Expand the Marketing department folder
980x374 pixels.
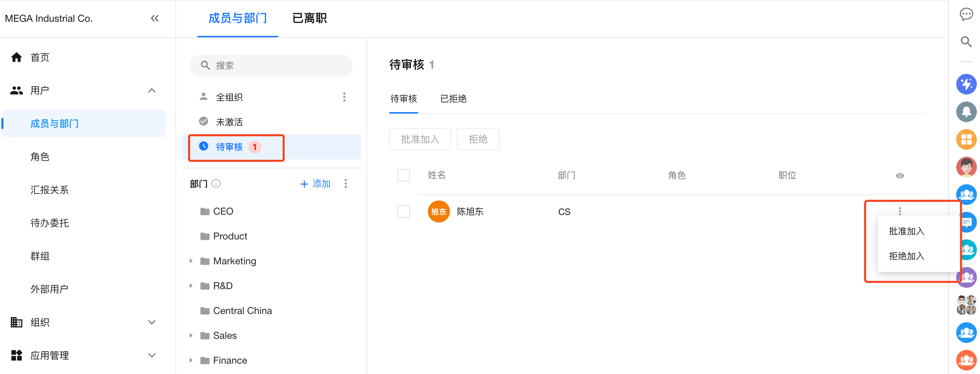coord(191,261)
